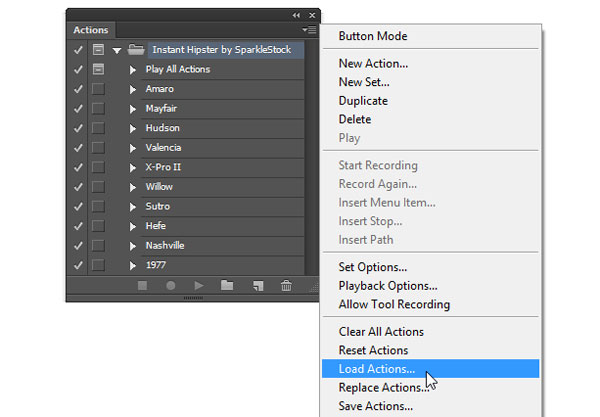
Task: Choose Duplicate from the panel menu
Action: (430, 101)
